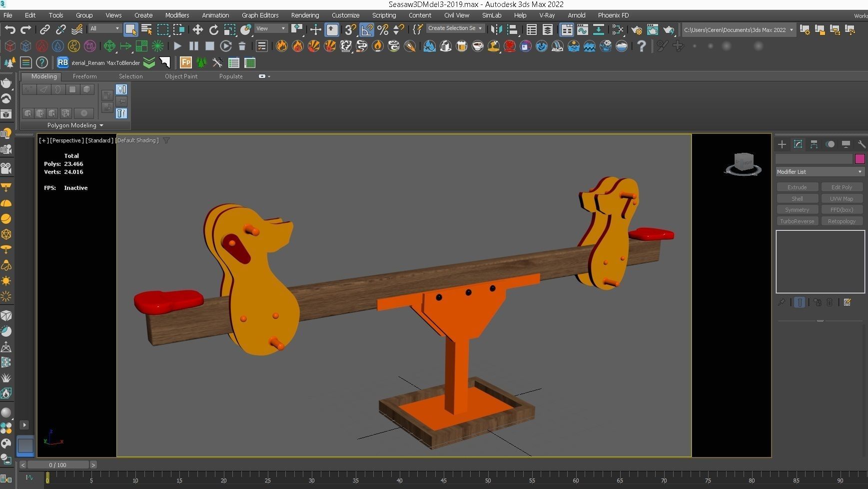
Task: Click the Retopology modifier button
Action: pos(842,221)
